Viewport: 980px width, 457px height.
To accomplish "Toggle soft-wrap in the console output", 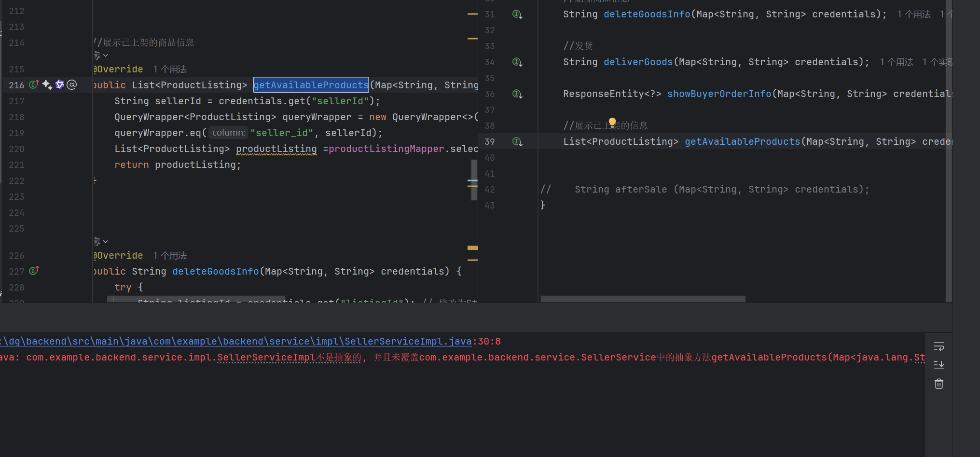I will pyautogui.click(x=939, y=346).
